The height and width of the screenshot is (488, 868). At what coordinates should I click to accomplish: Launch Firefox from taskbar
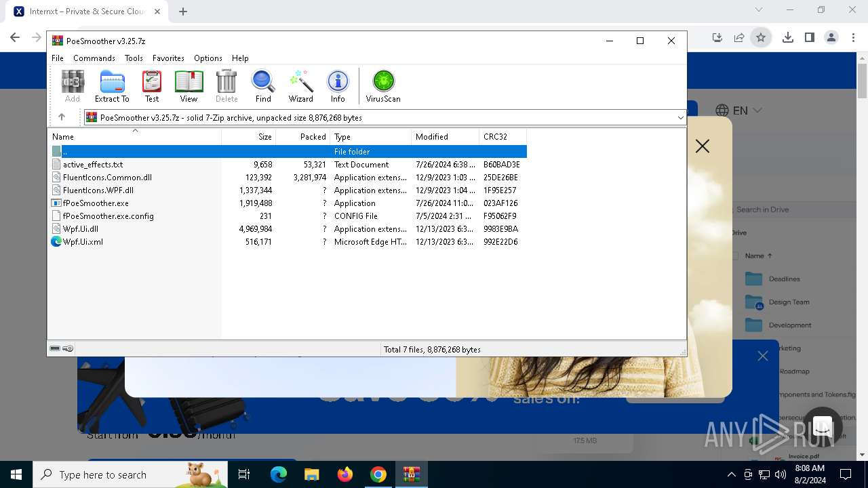[x=345, y=474]
